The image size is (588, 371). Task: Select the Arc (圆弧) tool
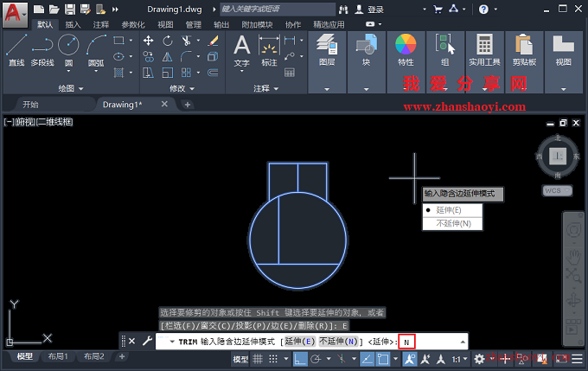pyautogui.click(x=96, y=48)
